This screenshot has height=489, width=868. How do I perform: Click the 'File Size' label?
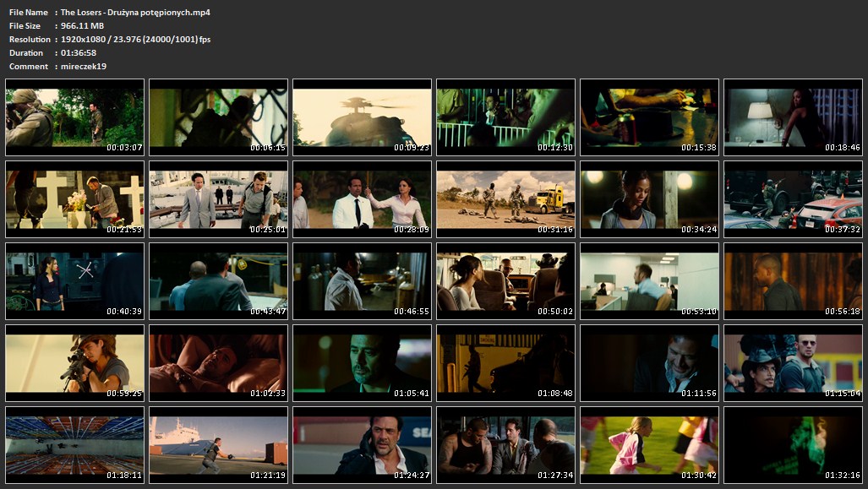(x=25, y=25)
